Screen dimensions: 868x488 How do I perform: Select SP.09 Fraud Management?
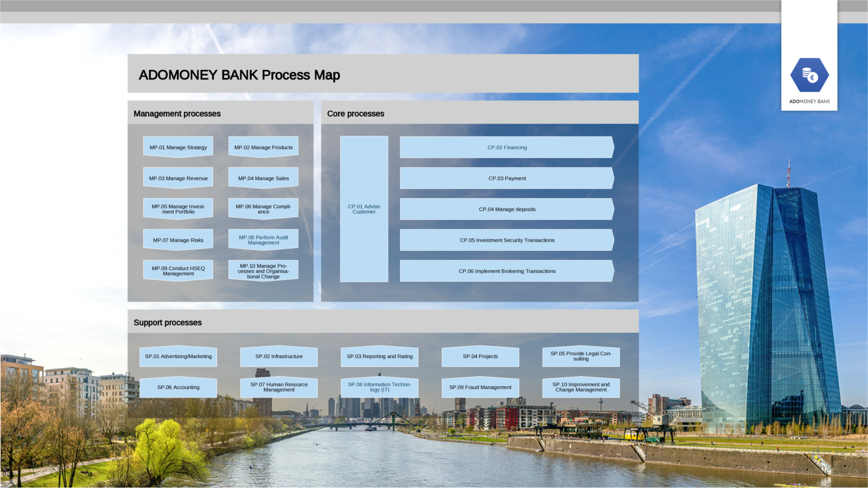click(x=480, y=387)
